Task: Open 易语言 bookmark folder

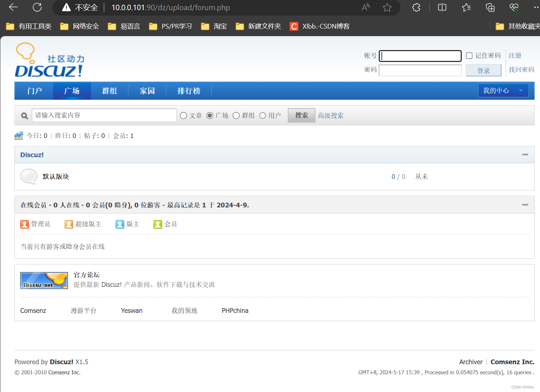Action: 124,26
